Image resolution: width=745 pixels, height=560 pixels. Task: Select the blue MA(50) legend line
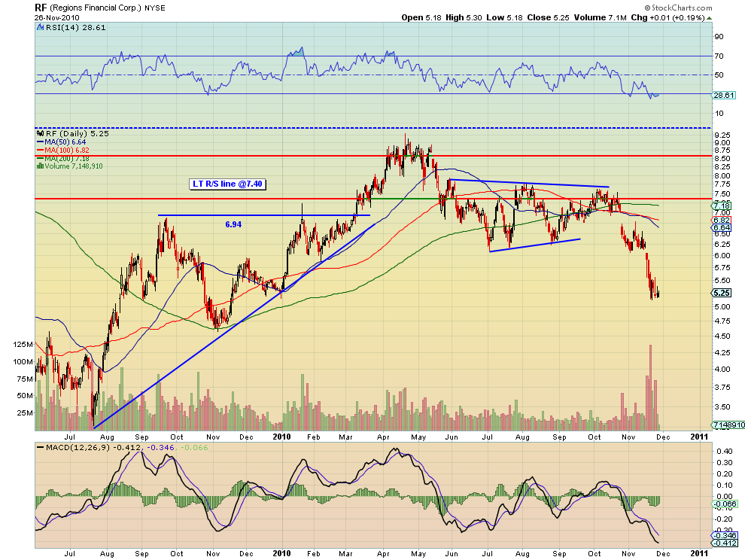41,142
